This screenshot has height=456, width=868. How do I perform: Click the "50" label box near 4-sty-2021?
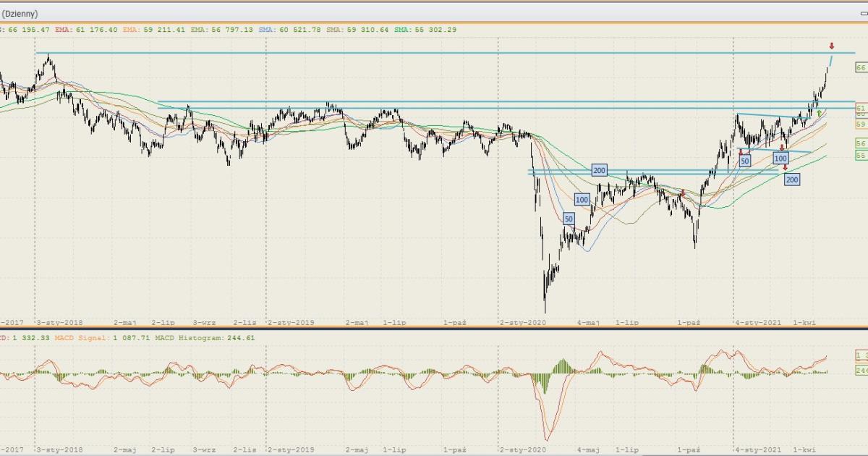click(x=745, y=161)
